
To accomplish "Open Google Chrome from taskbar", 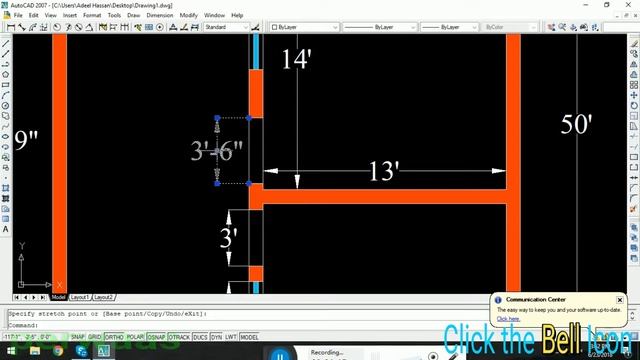I will [x=58, y=351].
